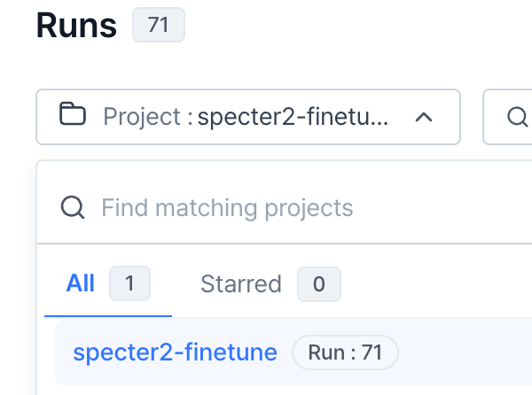Click the 0 count badge beside Starred
Screen dimensions: 532x395
pyautogui.click(x=319, y=284)
